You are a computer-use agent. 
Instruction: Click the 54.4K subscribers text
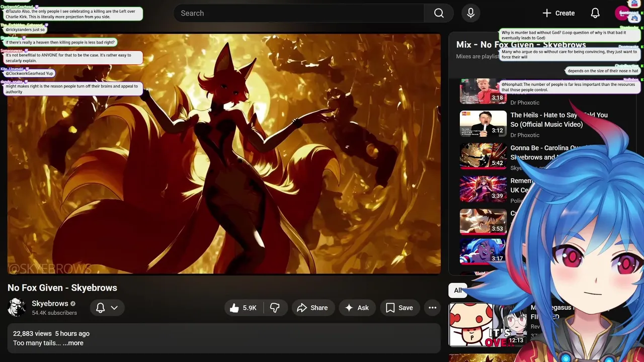click(x=54, y=313)
